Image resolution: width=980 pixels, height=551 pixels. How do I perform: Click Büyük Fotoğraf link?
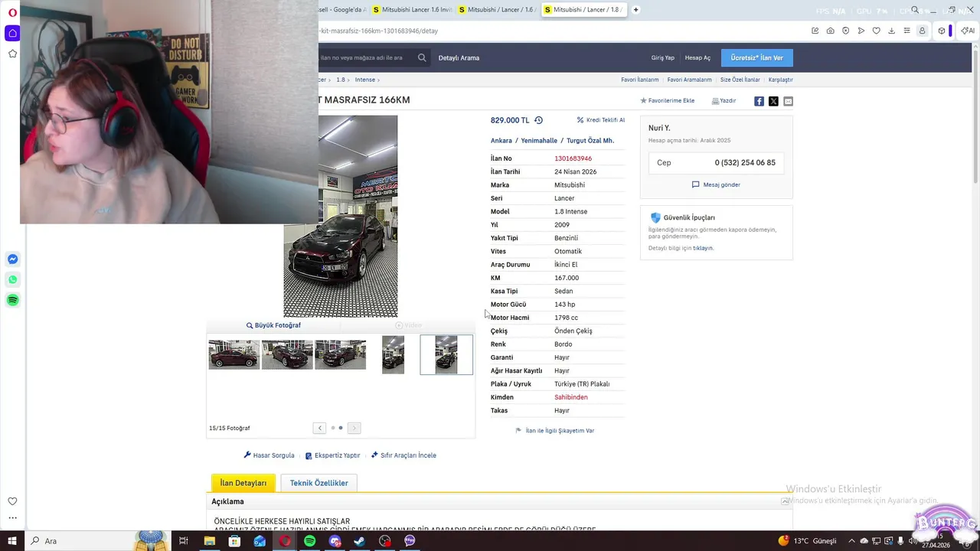coord(273,325)
